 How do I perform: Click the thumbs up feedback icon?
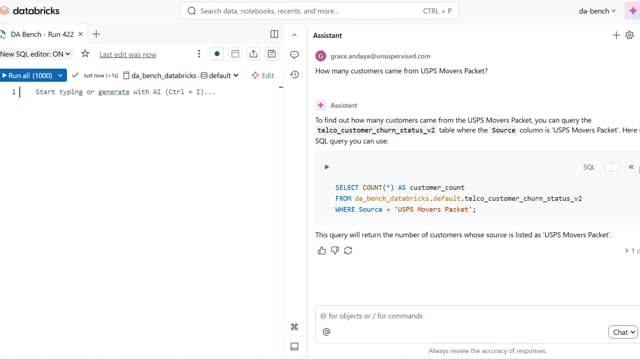(x=322, y=251)
